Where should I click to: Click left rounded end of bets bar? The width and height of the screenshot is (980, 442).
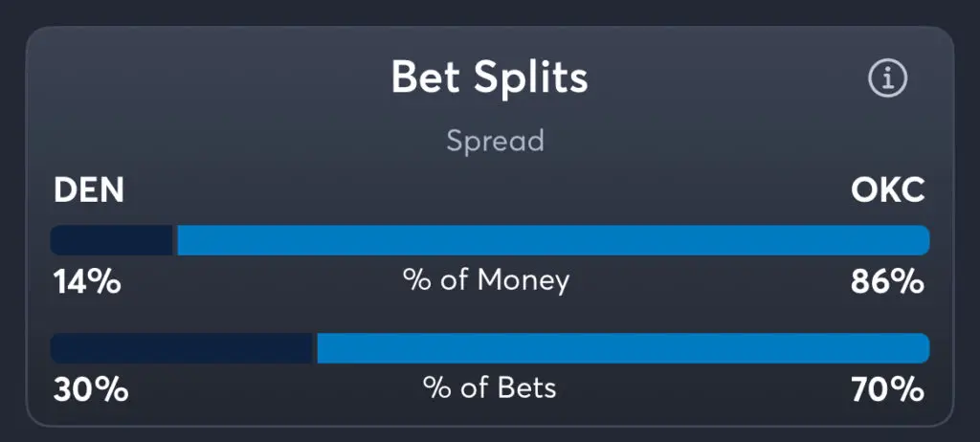coord(57,347)
